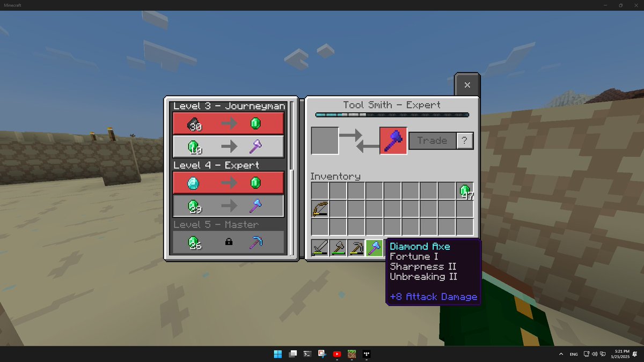644x362 pixels.
Task: Click the Level 4 - Expert heading
Action: pyautogui.click(x=216, y=165)
